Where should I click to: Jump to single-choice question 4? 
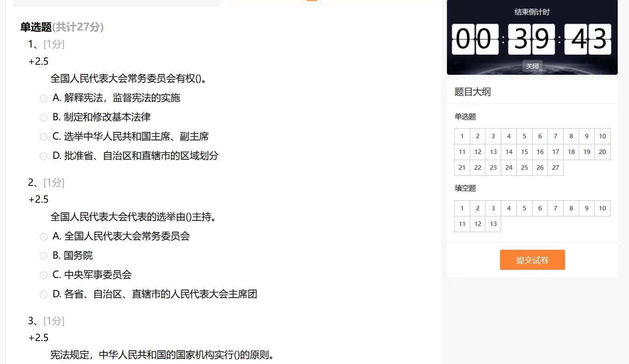point(509,136)
